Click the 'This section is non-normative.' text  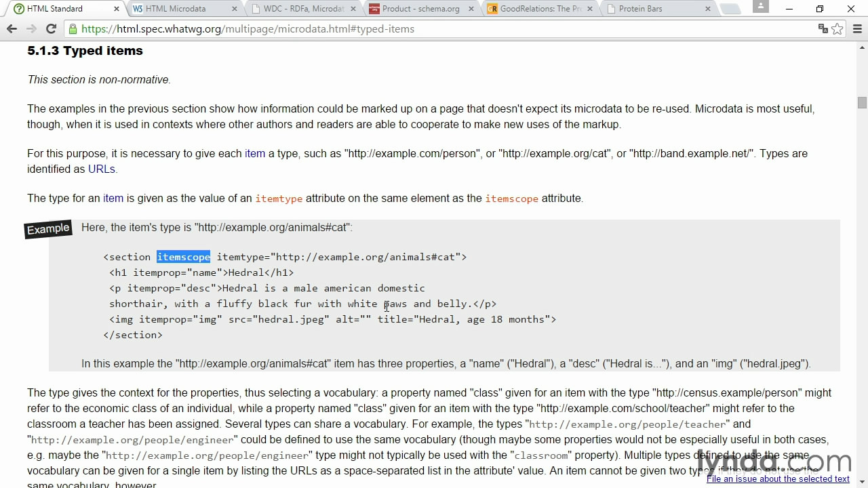[x=99, y=80]
